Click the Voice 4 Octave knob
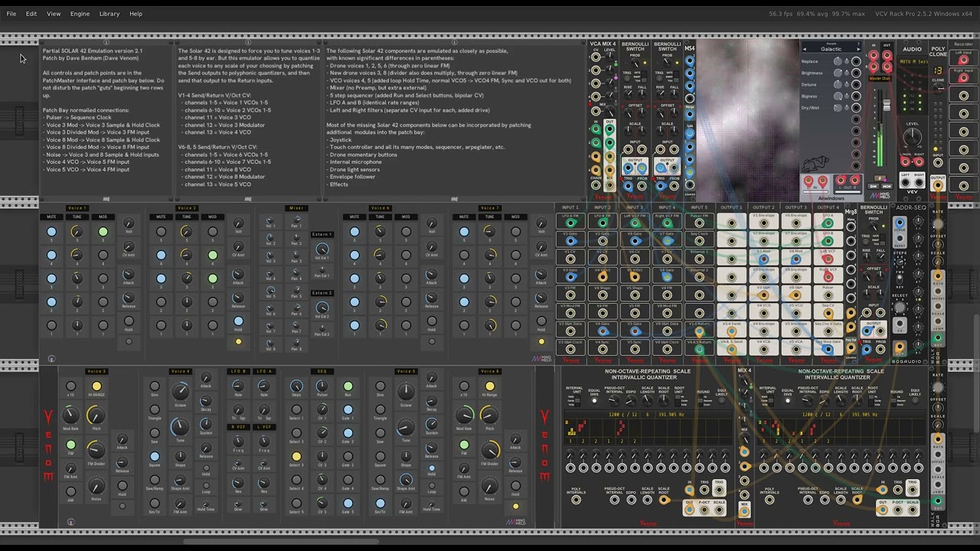The image size is (980, 551). click(x=180, y=391)
